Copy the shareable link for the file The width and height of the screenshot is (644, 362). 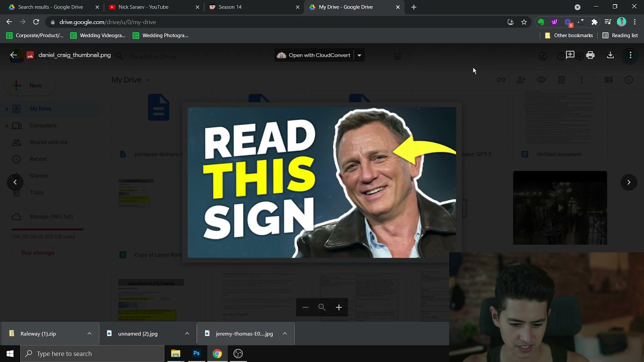tap(501, 79)
